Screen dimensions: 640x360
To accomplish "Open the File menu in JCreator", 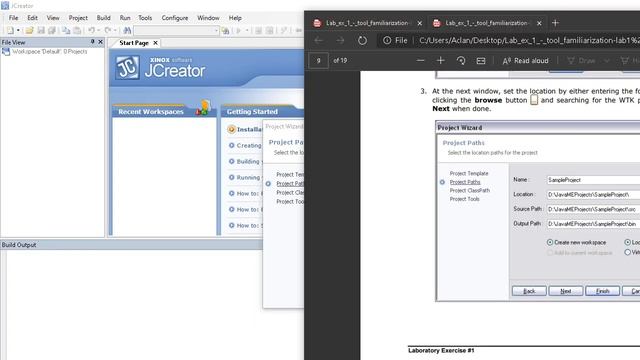I will [x=13, y=18].
